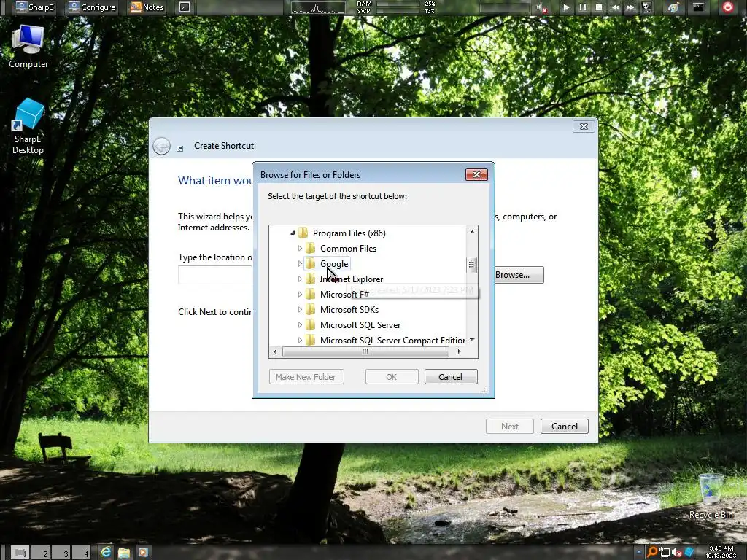Viewport: 747px width, 560px height.
Task: Toggle the mute speaker icon in top bar
Action: (x=541, y=7)
